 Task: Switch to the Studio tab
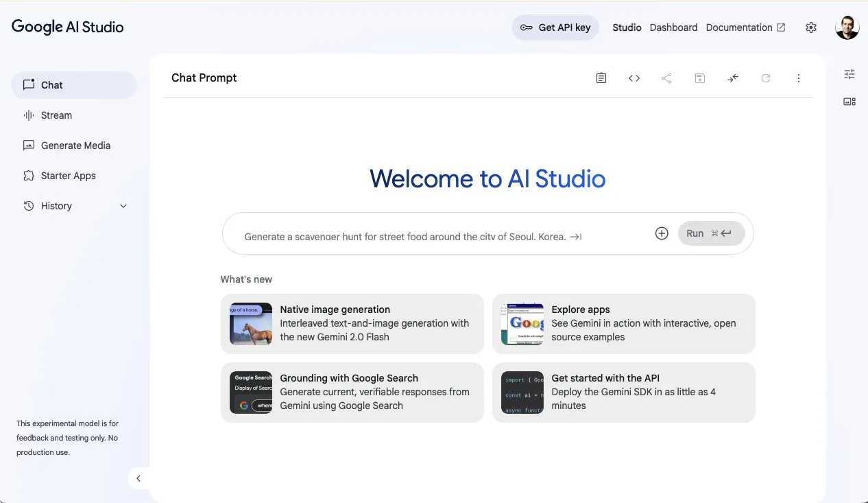(627, 27)
